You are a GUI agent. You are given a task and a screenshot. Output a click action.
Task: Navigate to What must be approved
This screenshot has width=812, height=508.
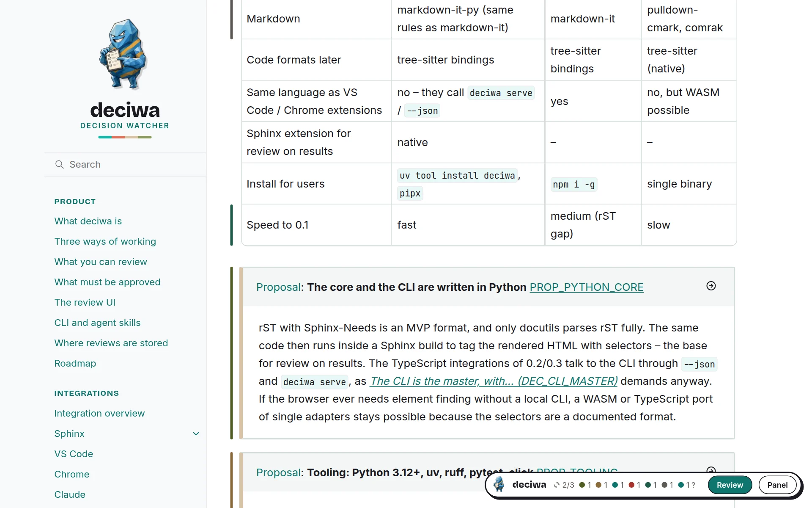click(107, 282)
